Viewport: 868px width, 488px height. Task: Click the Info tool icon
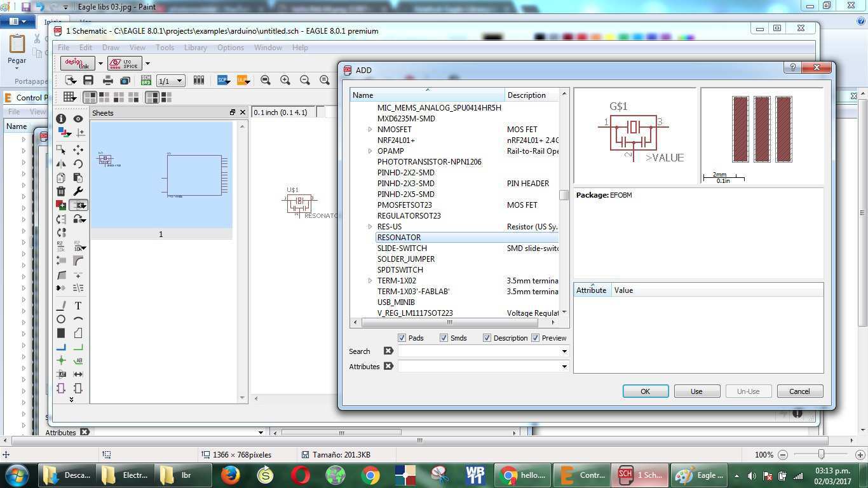pos(61,119)
